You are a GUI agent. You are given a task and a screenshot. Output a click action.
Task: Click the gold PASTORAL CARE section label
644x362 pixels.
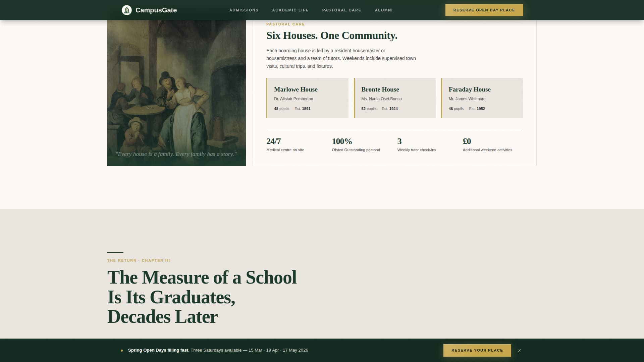tap(285, 24)
